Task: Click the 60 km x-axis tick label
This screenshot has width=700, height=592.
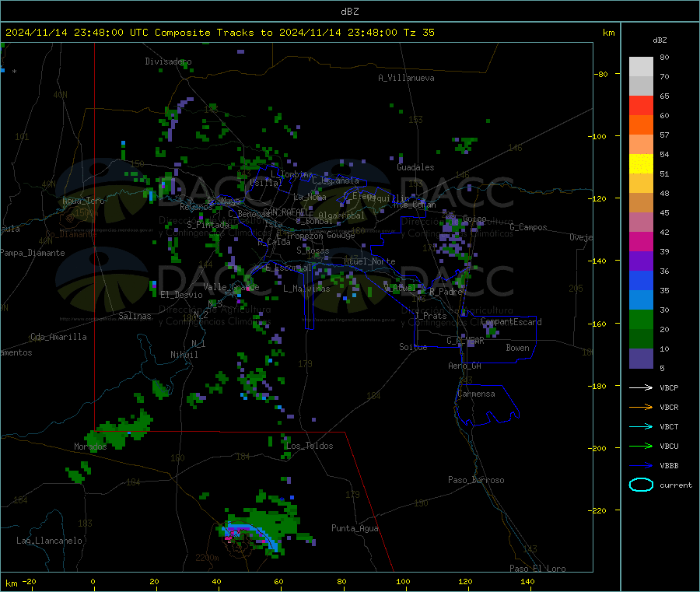Action: pos(278,582)
